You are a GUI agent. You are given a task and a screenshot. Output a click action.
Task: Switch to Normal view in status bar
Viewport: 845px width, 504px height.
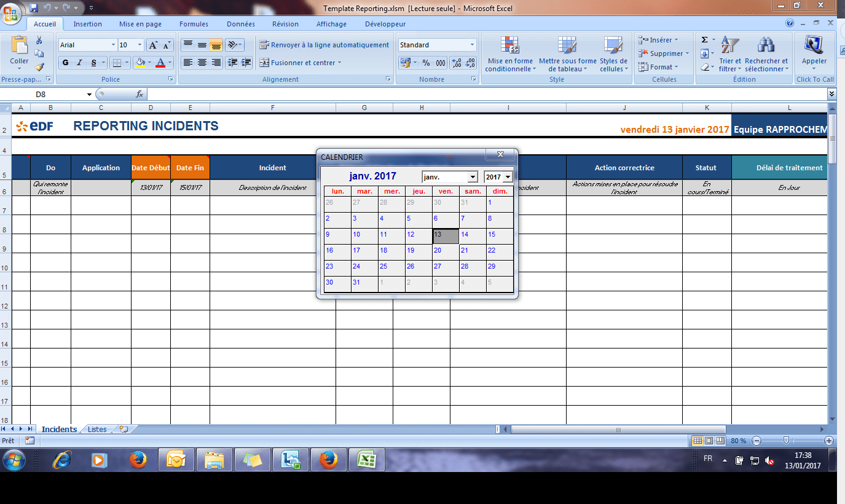click(x=698, y=441)
